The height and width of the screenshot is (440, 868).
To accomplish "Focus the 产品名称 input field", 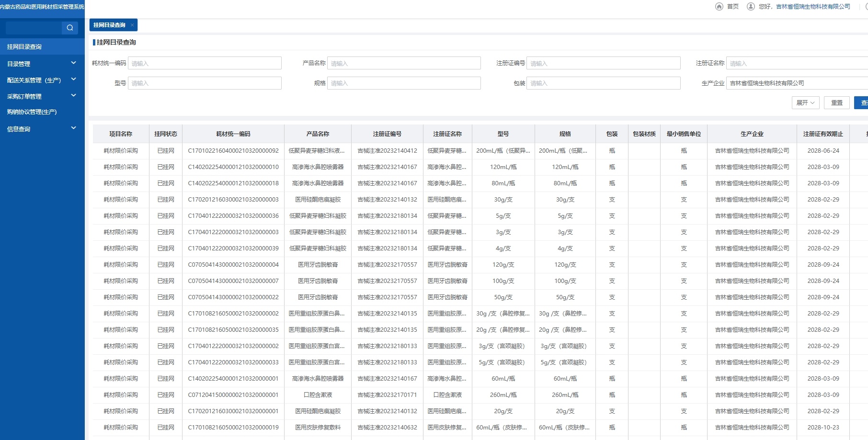I will point(404,63).
